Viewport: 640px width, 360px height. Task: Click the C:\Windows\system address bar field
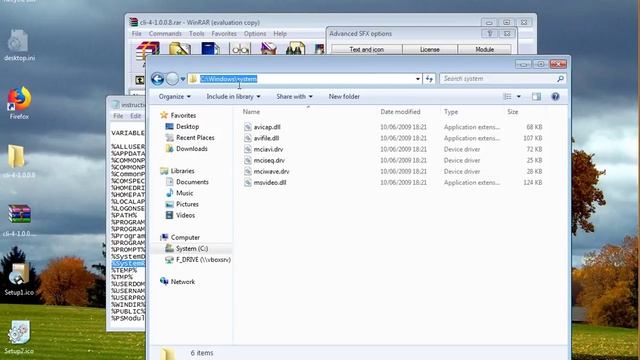click(x=304, y=79)
